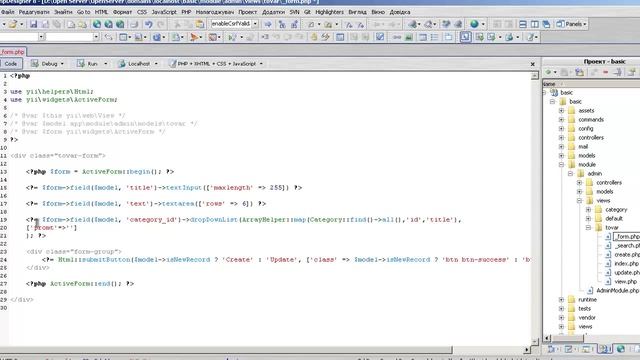Open the JavaScript menu

click(x=164, y=12)
